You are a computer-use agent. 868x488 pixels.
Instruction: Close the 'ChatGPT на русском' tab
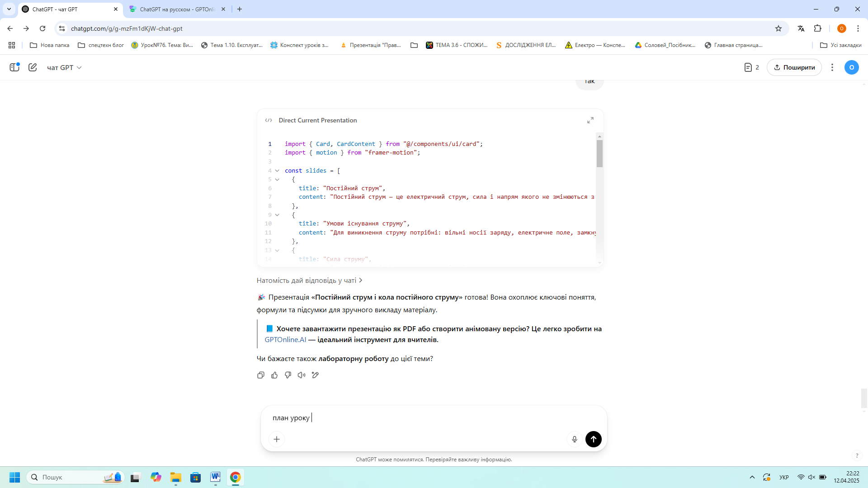[x=223, y=9]
